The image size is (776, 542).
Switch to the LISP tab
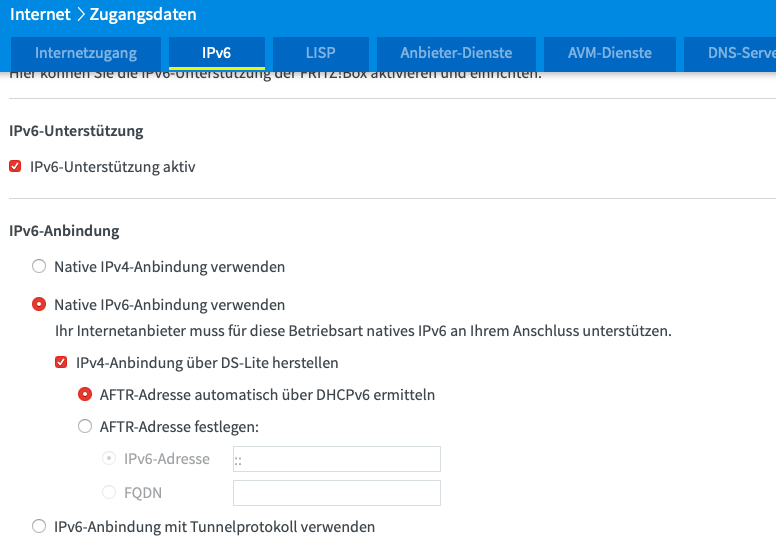[x=321, y=53]
